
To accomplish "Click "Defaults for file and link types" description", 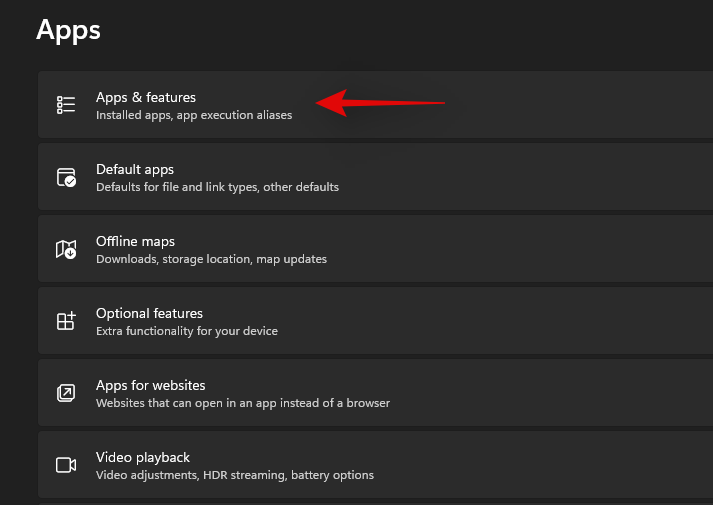I will [217, 187].
